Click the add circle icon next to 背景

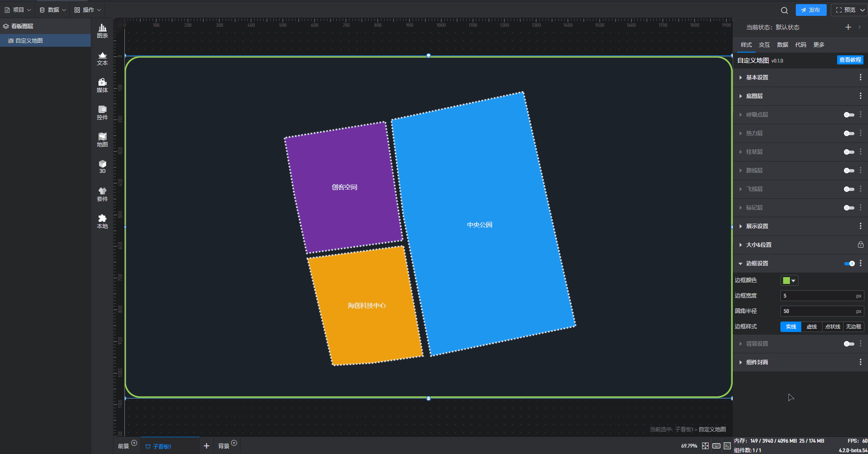tap(234, 443)
